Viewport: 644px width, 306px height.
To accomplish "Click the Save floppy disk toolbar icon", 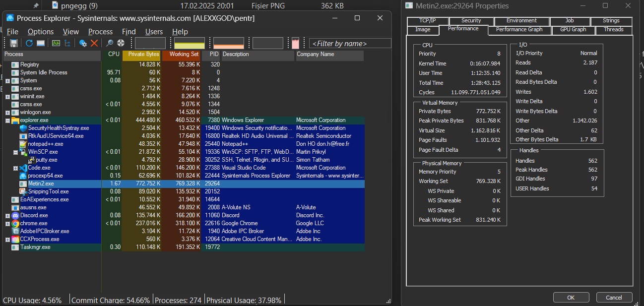I will (14, 44).
